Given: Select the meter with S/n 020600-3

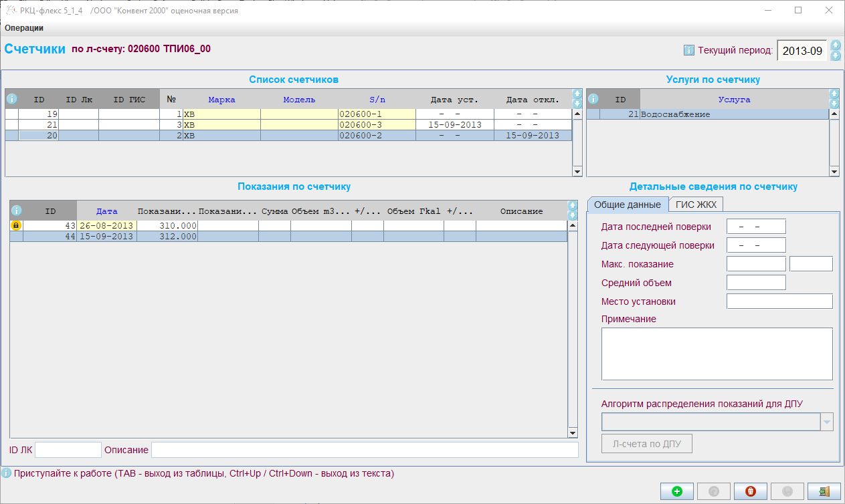Looking at the screenshot, I should tap(288, 125).
